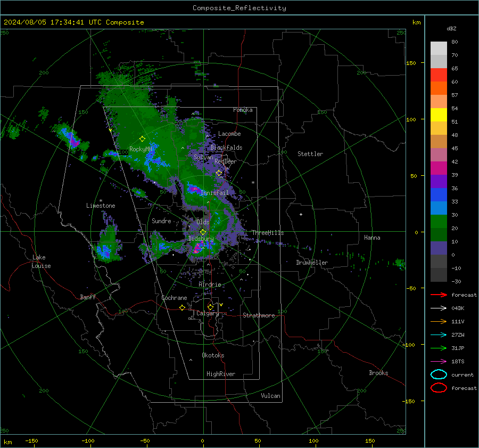Select the purple 39-36 dBZ color swatch
Viewport: 479px width, 448px height.
click(x=439, y=182)
